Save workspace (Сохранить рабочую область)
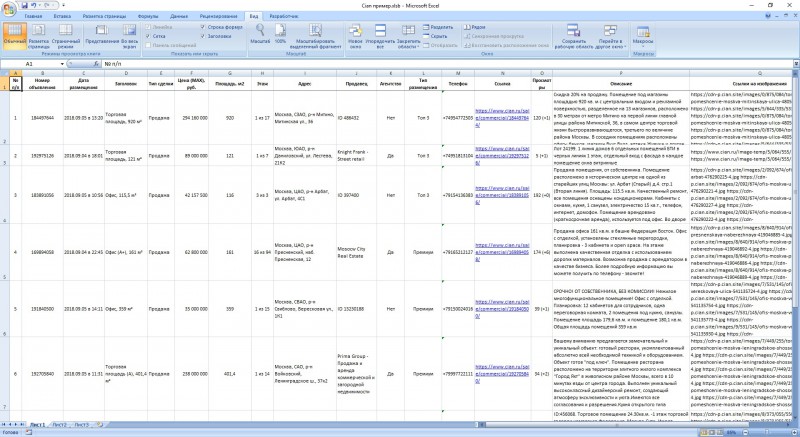The width and height of the screenshot is (800, 437). (573, 36)
